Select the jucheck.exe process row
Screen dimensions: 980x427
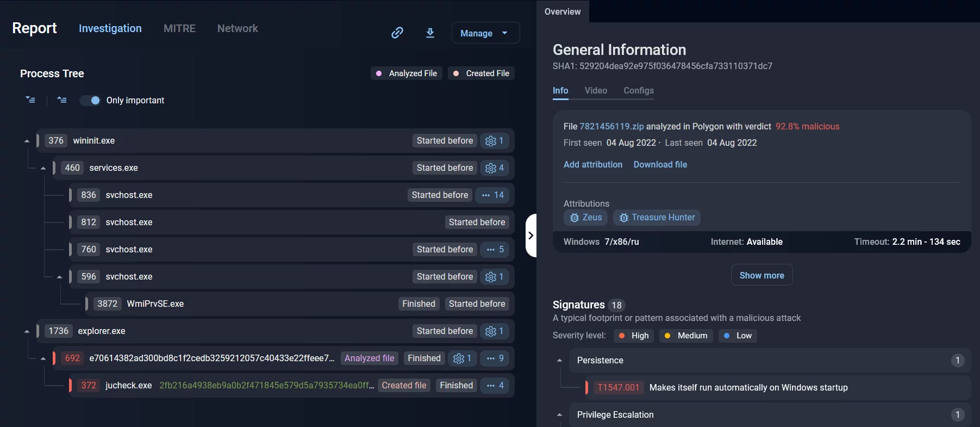point(291,386)
